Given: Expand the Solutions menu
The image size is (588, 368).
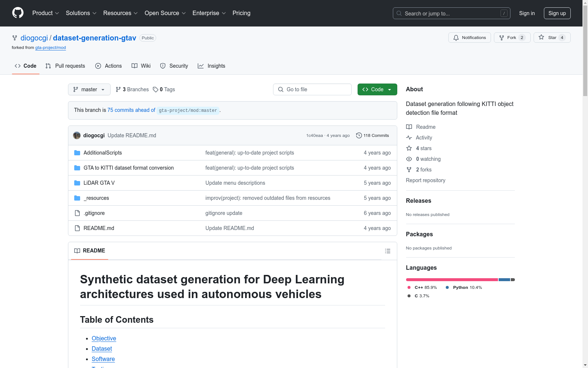Looking at the screenshot, I should [x=81, y=13].
